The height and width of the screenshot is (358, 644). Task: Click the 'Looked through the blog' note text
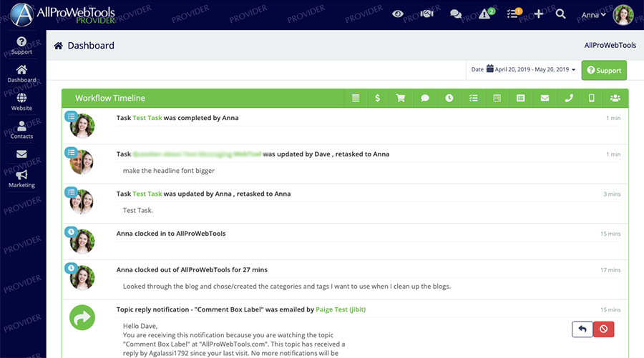point(287,287)
